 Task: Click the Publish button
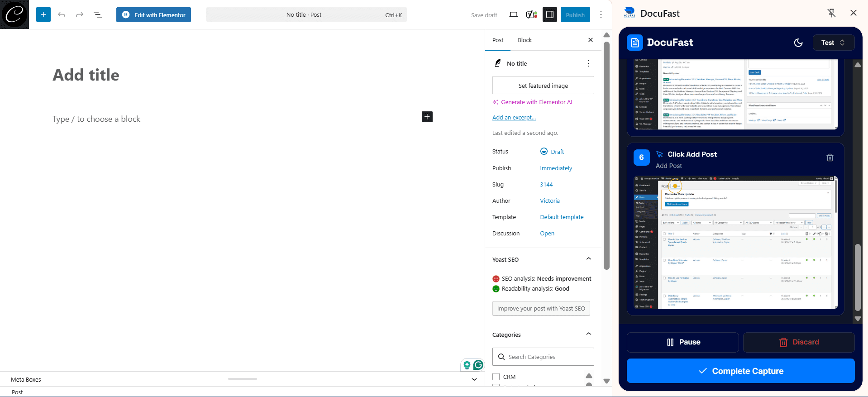pyautogui.click(x=575, y=14)
